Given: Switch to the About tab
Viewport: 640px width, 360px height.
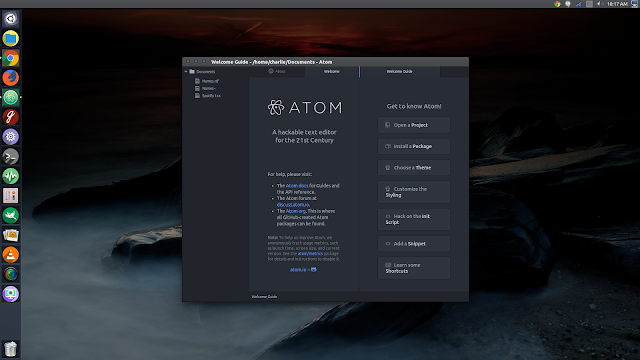Looking at the screenshot, I should (x=277, y=71).
